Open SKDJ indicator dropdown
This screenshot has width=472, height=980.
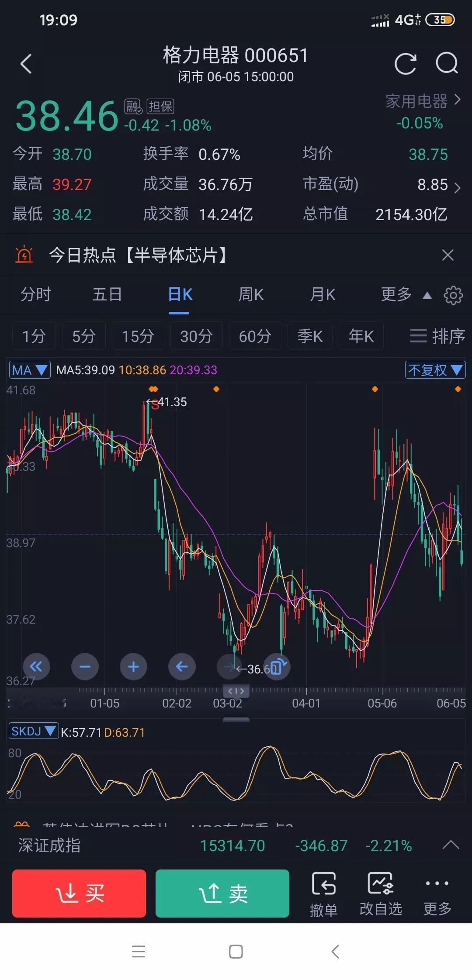coord(33,732)
